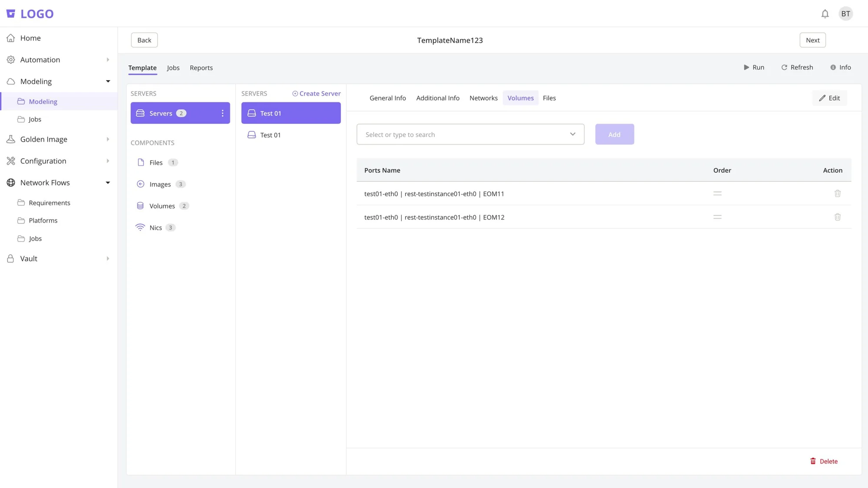Delete the EOM11 port row
Viewport: 868px width, 488px height.
(x=838, y=193)
